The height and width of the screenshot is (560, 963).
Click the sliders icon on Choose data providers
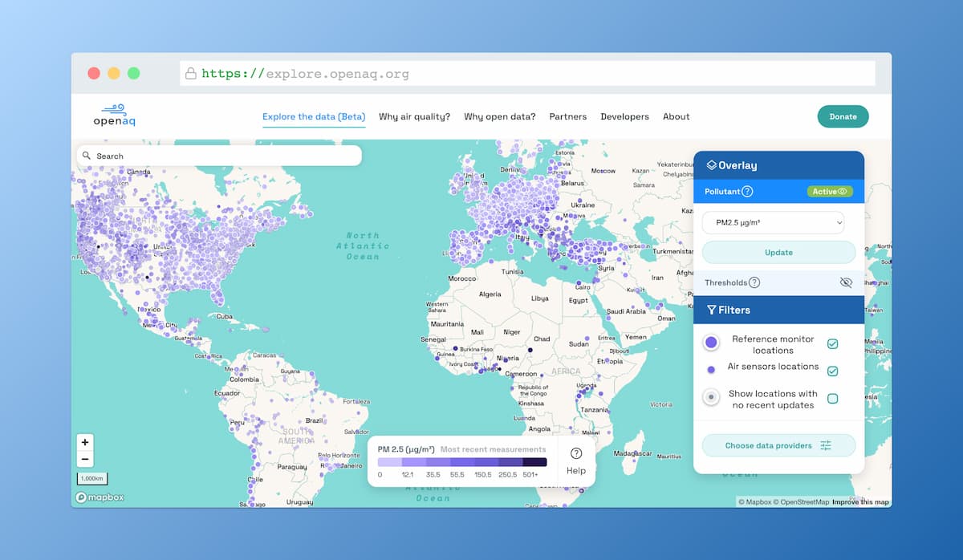click(827, 445)
